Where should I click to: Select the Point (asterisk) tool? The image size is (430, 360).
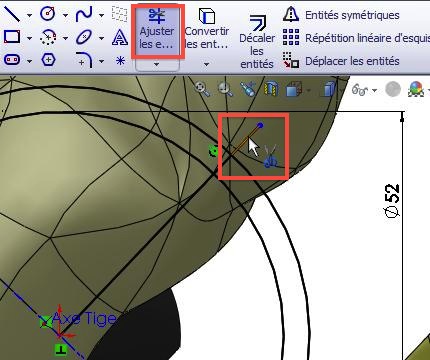[x=120, y=60]
